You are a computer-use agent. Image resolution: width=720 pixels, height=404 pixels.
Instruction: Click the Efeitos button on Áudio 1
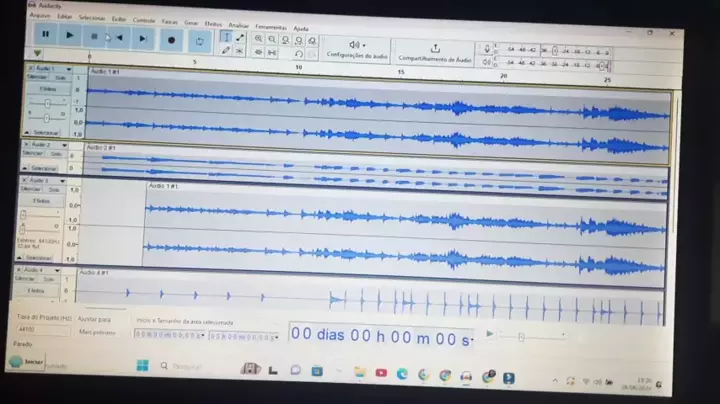pos(47,90)
